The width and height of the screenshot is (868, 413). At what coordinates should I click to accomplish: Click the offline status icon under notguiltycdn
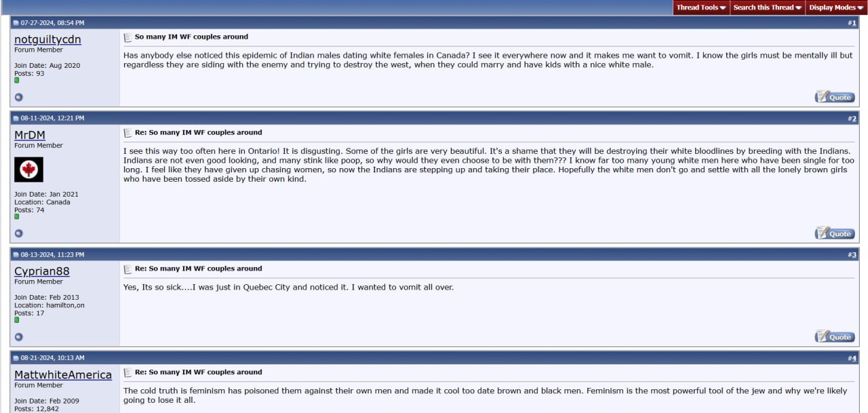(x=19, y=97)
